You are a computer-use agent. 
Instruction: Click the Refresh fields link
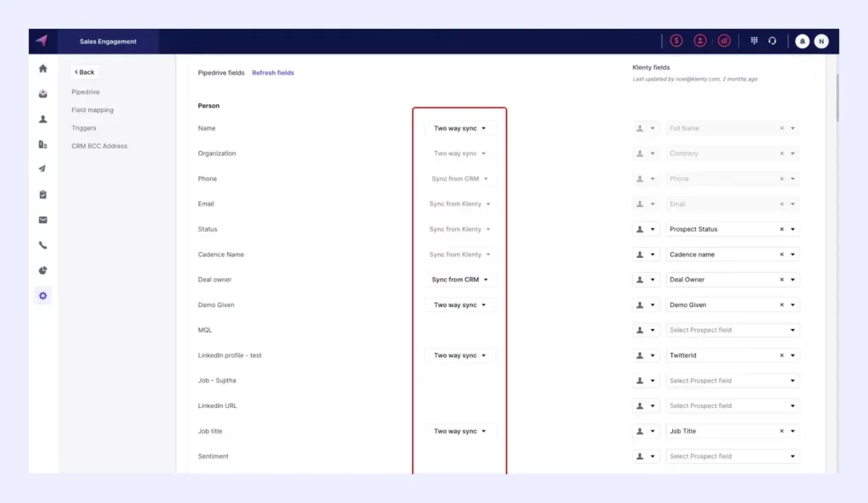click(x=273, y=73)
